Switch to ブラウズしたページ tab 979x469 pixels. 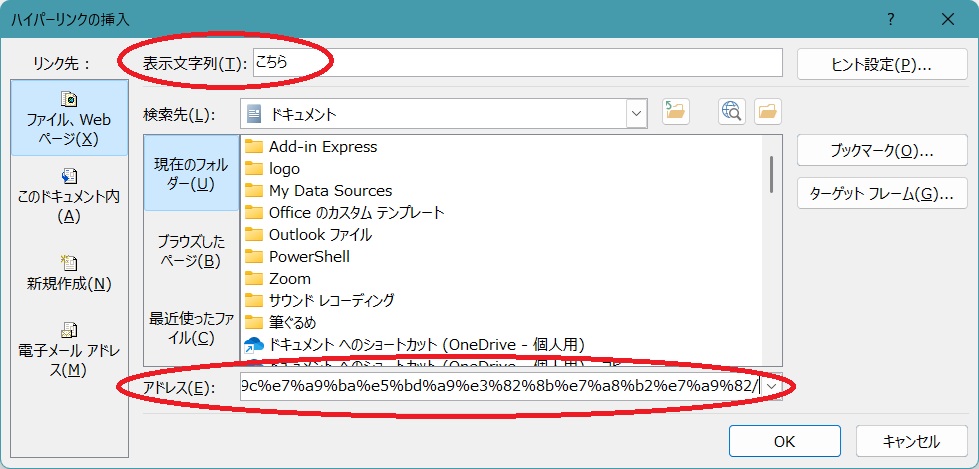pos(191,250)
